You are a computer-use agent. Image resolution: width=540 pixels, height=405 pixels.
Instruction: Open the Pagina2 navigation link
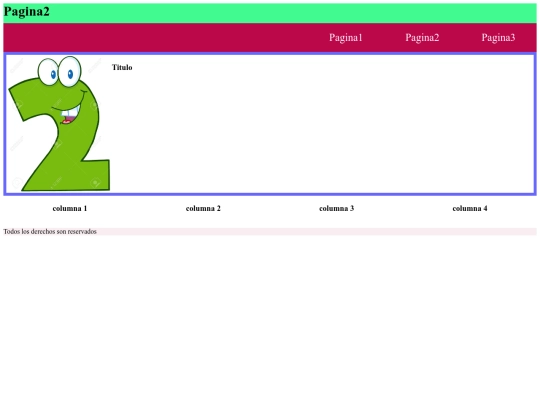tap(422, 38)
